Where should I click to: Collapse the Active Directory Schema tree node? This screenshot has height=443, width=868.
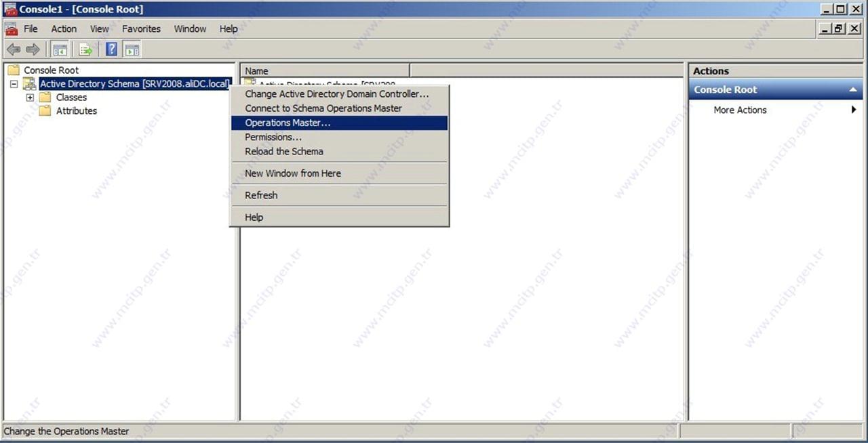tap(14, 84)
